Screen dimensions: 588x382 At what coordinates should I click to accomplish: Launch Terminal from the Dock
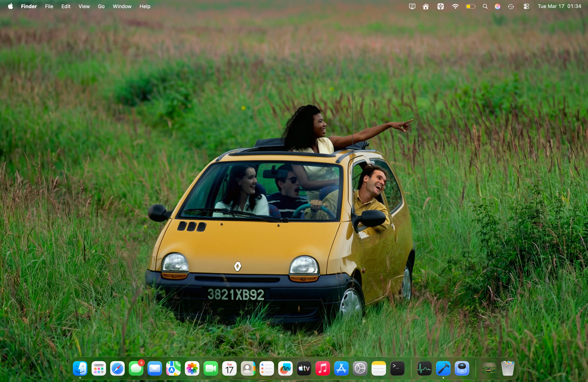coord(397,369)
